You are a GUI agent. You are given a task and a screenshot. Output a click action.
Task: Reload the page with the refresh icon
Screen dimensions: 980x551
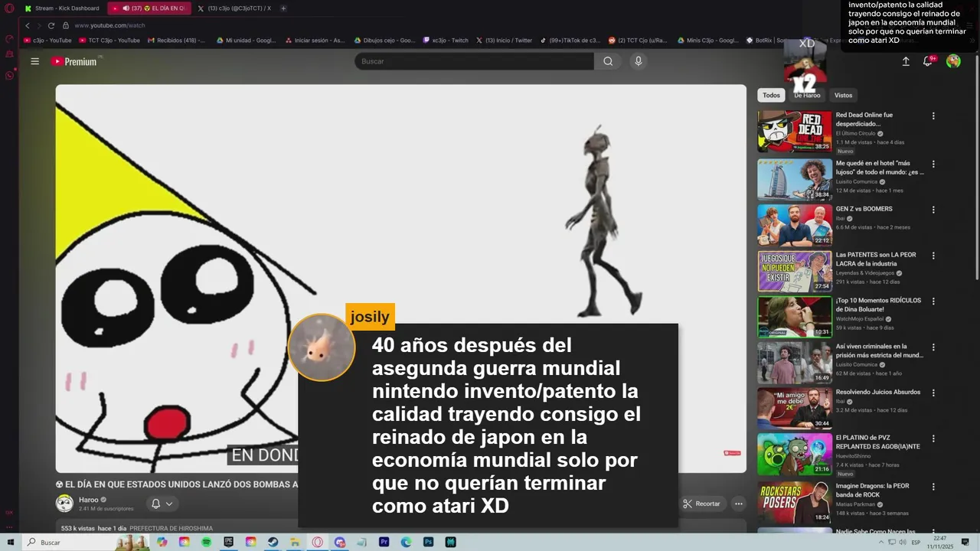[51, 25]
